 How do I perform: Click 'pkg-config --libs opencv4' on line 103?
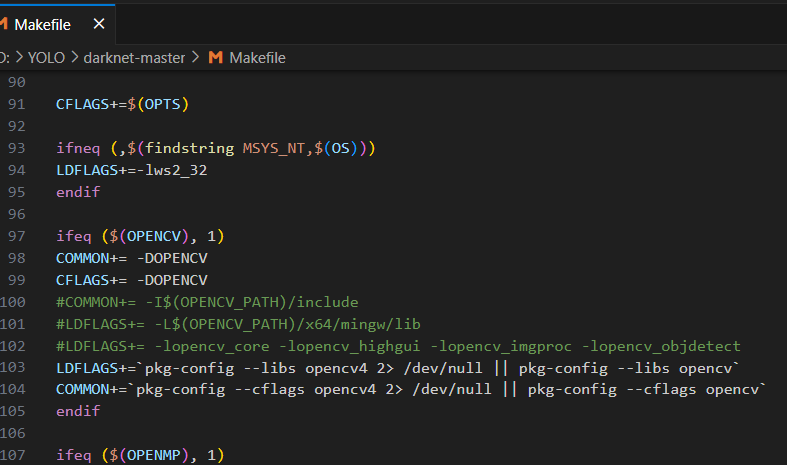[x=256, y=368]
